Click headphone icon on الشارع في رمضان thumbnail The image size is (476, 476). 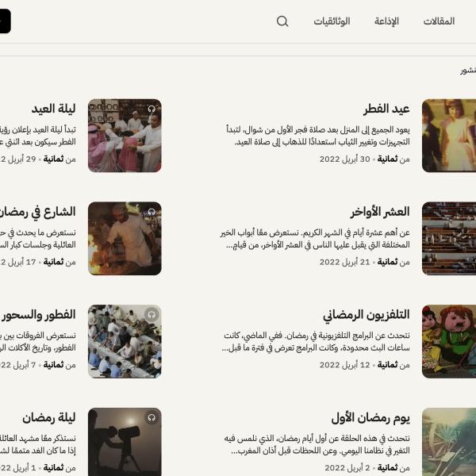[x=152, y=212]
